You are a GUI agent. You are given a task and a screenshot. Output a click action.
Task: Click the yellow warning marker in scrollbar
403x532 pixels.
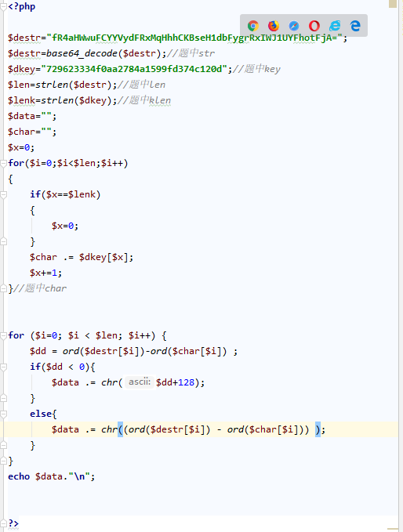point(393,3)
